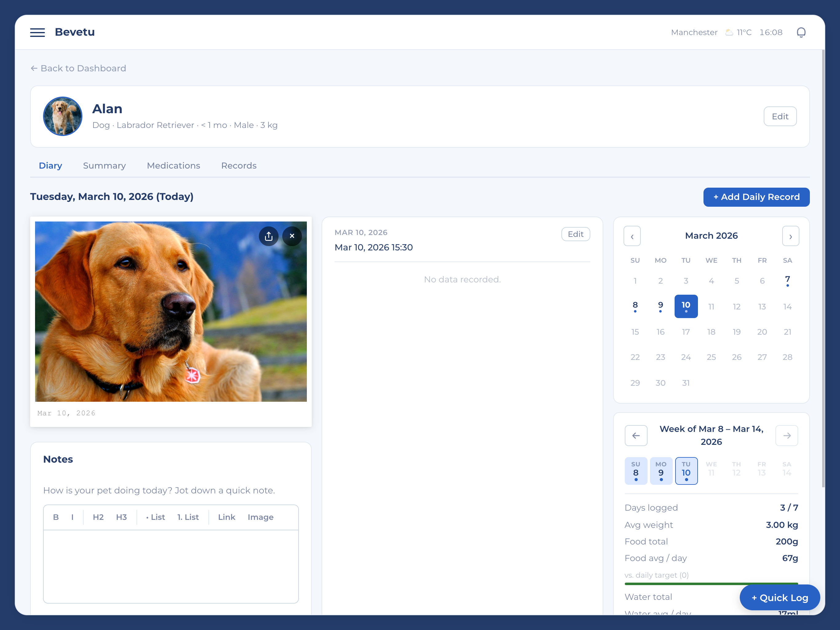This screenshot has width=840, height=630.
Task: Share the dog photo
Action: (268, 236)
